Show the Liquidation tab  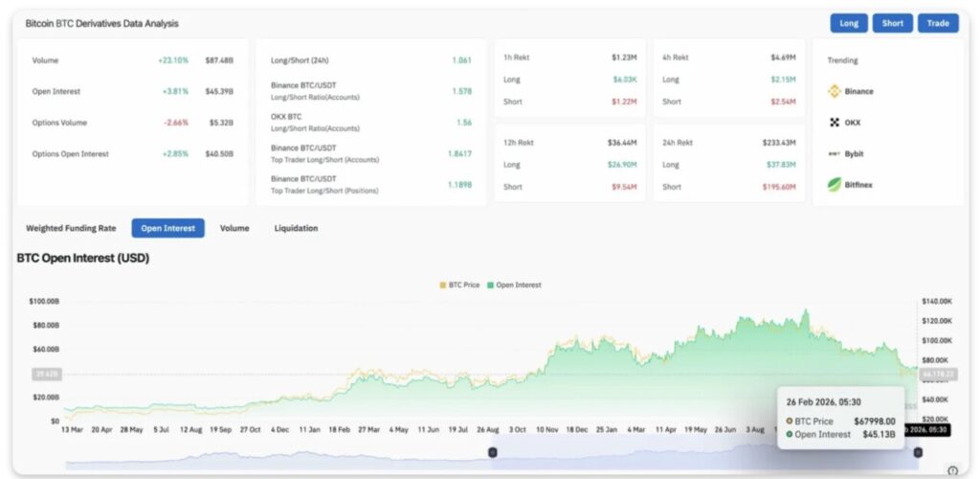click(296, 228)
